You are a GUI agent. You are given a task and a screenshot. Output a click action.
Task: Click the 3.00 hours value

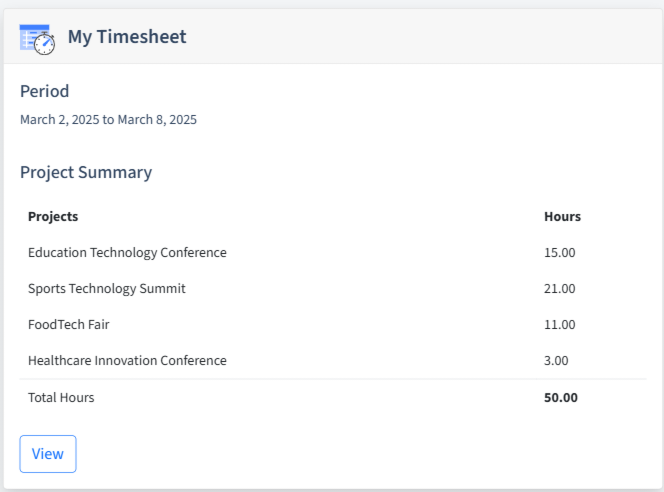pos(556,361)
